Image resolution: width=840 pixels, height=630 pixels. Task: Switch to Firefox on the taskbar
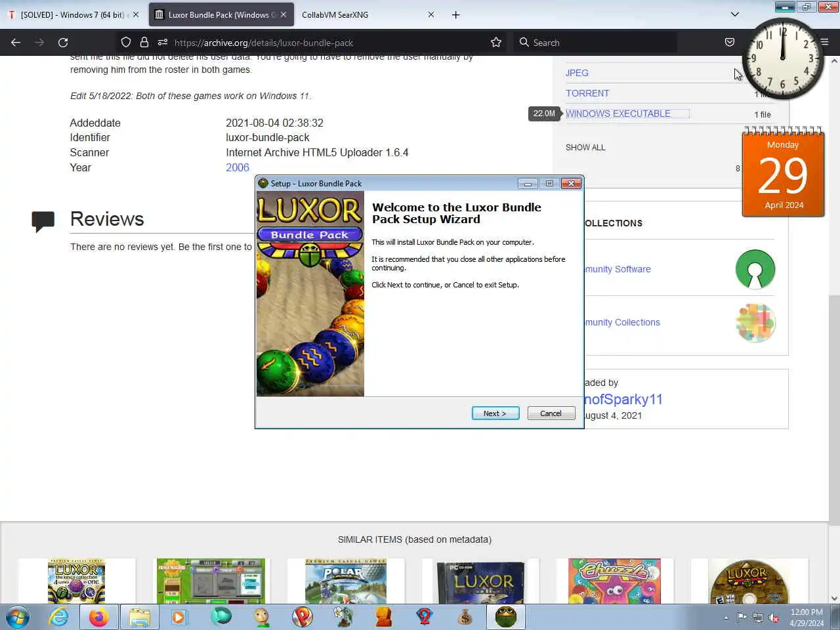coord(99,617)
